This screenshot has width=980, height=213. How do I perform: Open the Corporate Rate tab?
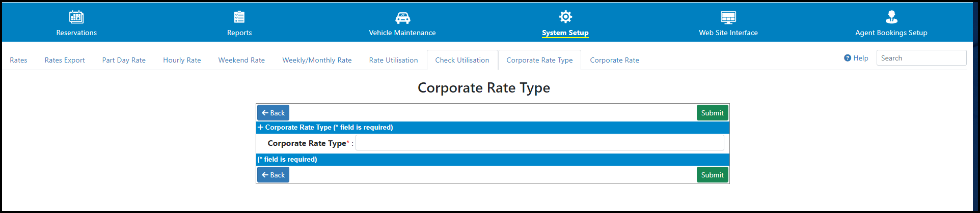614,60
